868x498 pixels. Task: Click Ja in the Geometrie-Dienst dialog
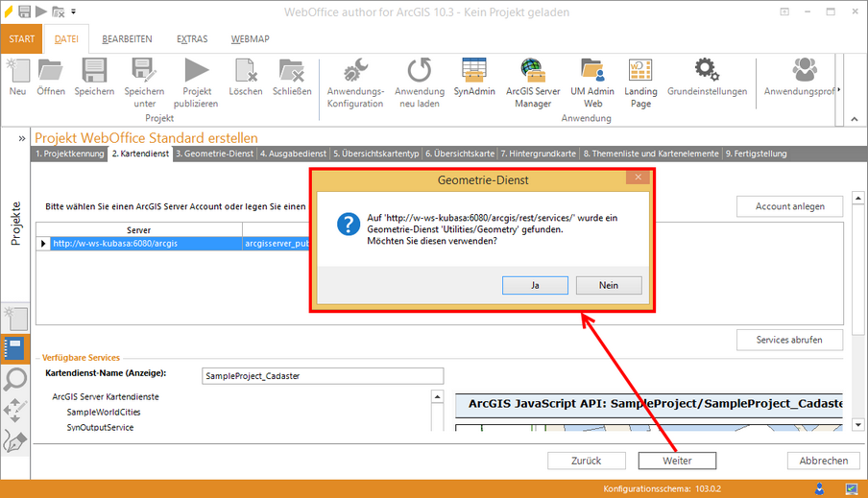(x=535, y=285)
